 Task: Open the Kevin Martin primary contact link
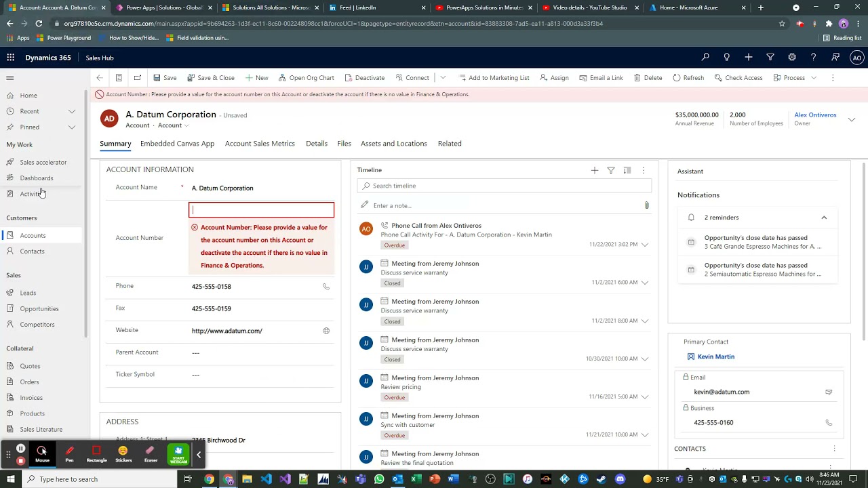point(716,357)
